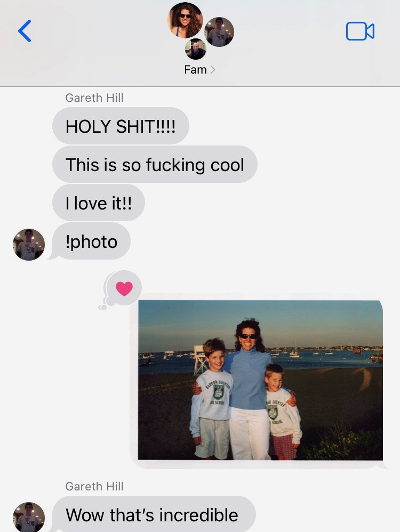The width and height of the screenshot is (400, 532).
Task: Tap the pink heart reaction bubble
Action: click(124, 288)
